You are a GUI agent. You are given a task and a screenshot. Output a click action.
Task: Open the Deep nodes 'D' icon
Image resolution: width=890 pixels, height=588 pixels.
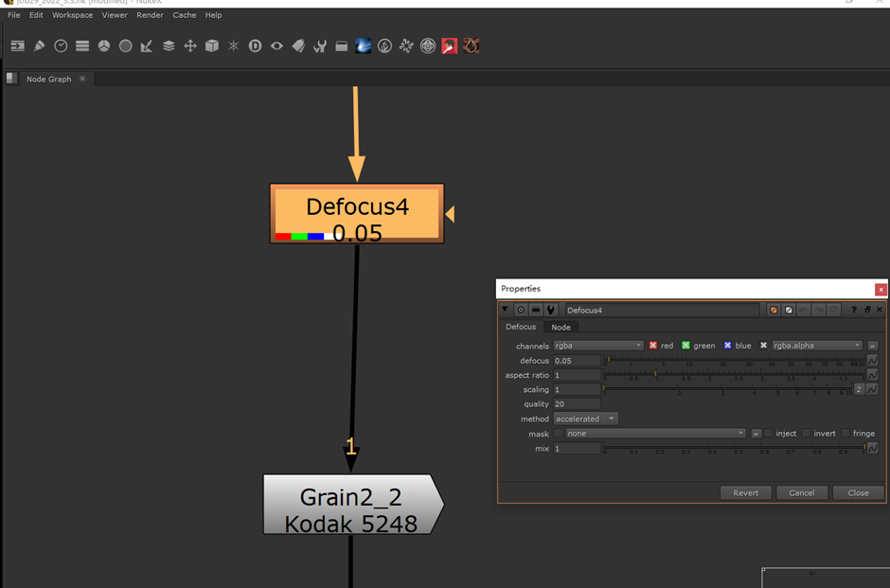pos(255,45)
